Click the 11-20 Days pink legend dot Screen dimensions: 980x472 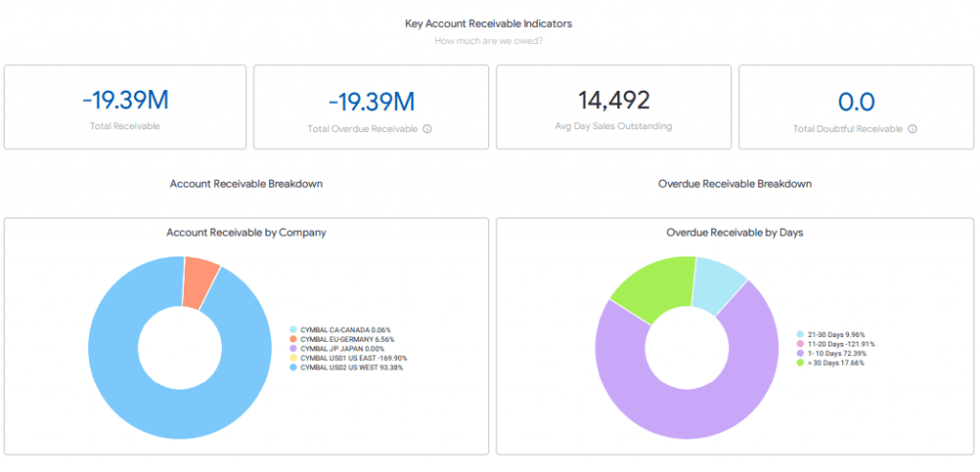coord(801,344)
